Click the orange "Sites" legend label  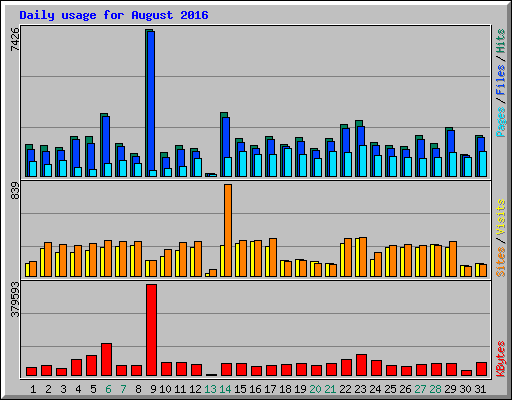pyautogui.click(x=500, y=262)
